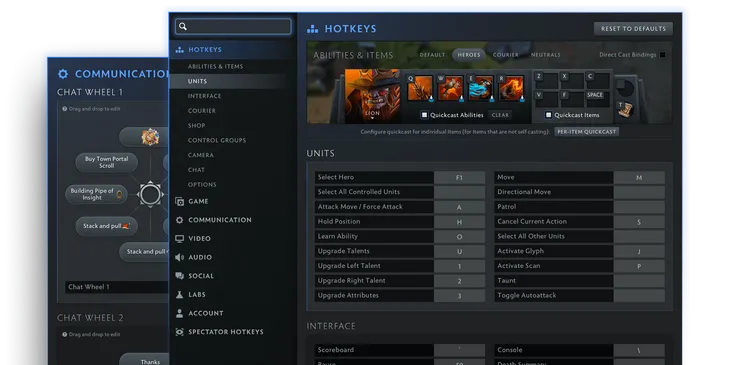Click the Move key binding showing M
Viewport: 730px width, 365px height.
click(639, 177)
